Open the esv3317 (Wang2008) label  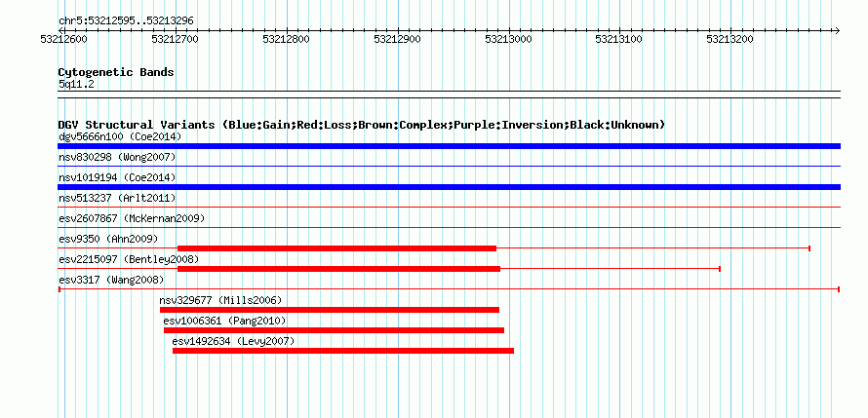point(111,280)
